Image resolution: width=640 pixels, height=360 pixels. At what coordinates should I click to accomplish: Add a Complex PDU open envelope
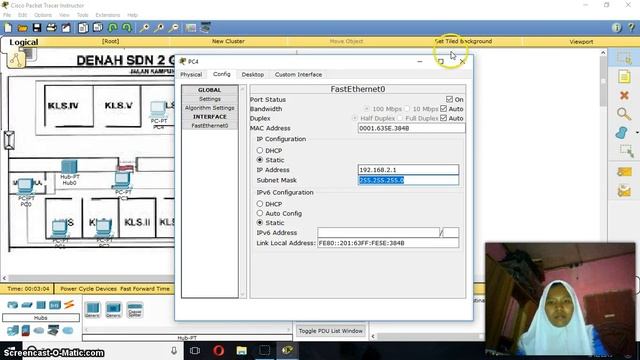[x=624, y=191]
